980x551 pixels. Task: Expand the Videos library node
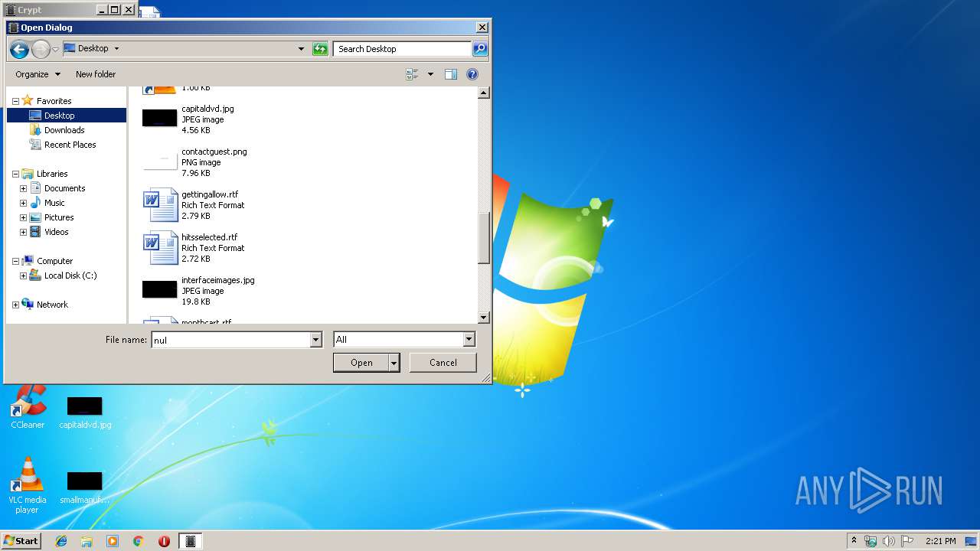point(23,232)
